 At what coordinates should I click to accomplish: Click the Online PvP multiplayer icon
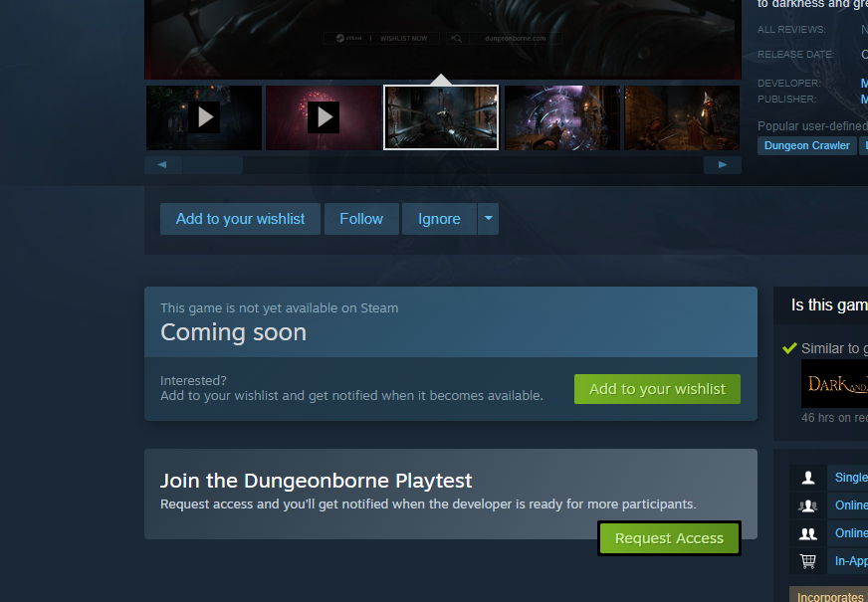[807, 505]
